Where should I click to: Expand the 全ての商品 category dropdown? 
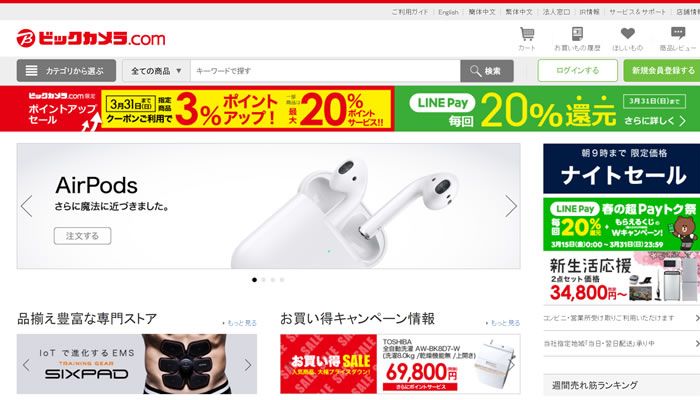tap(156, 71)
